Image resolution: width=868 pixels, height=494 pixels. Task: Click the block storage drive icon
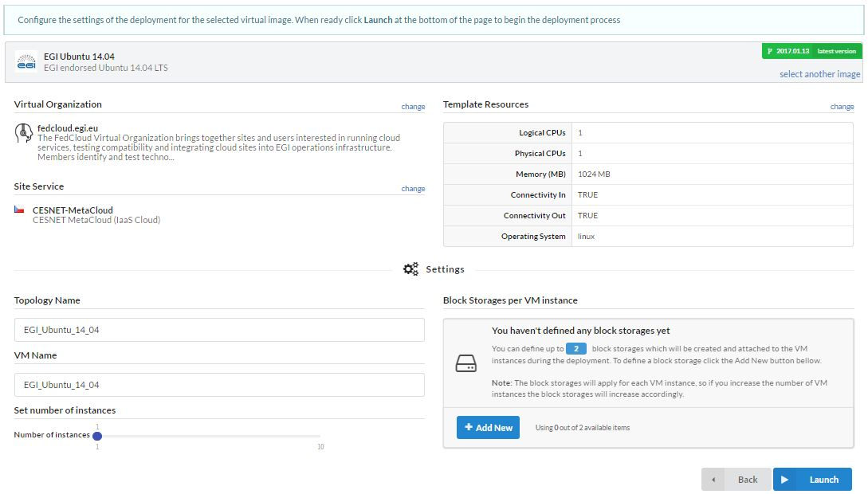[465, 365]
